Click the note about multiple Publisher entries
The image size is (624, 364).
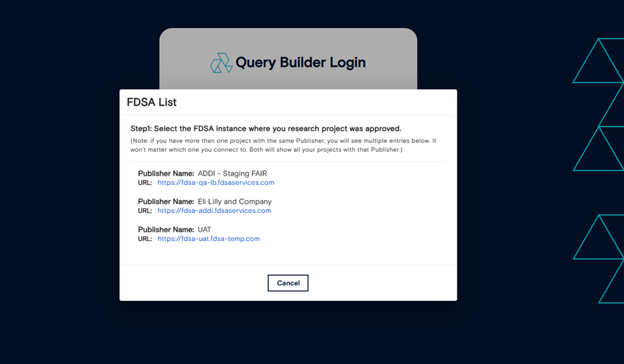click(x=283, y=145)
